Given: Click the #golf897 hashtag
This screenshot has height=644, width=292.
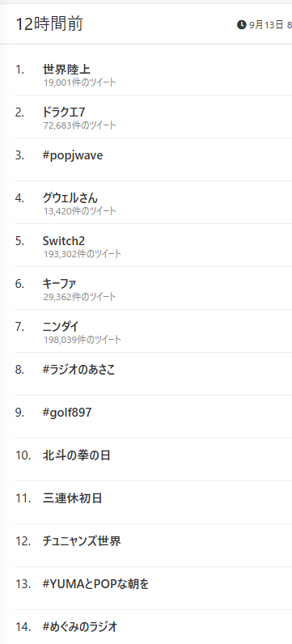Looking at the screenshot, I should [x=67, y=413].
